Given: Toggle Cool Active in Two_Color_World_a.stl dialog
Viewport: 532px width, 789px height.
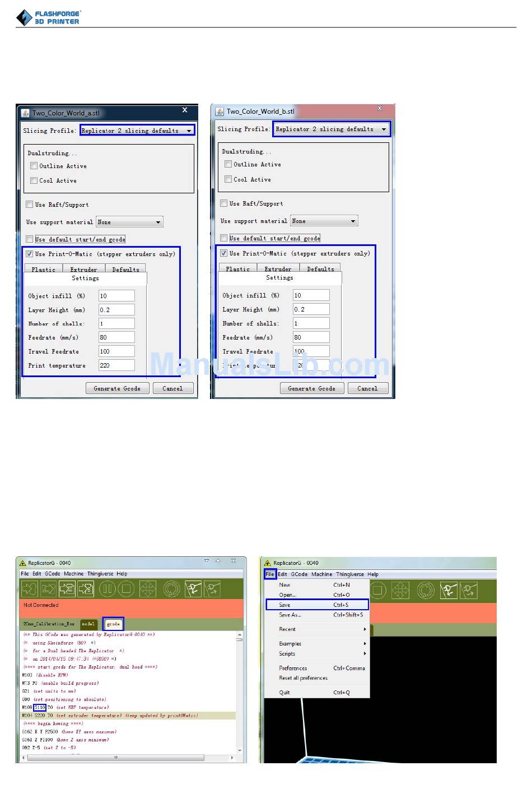Looking at the screenshot, I should (34, 180).
